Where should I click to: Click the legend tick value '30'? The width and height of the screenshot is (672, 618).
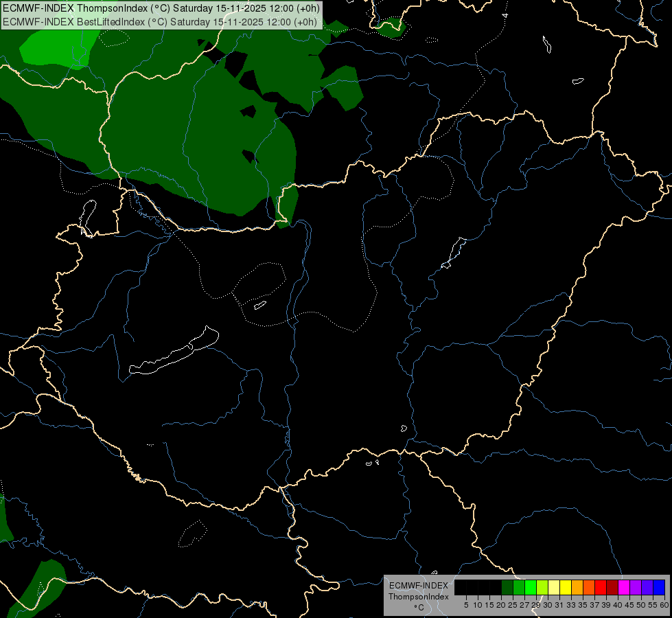click(x=548, y=605)
